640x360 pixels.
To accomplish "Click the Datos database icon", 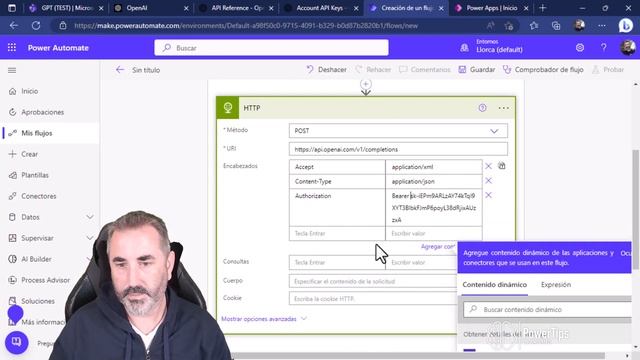I will [12, 217].
